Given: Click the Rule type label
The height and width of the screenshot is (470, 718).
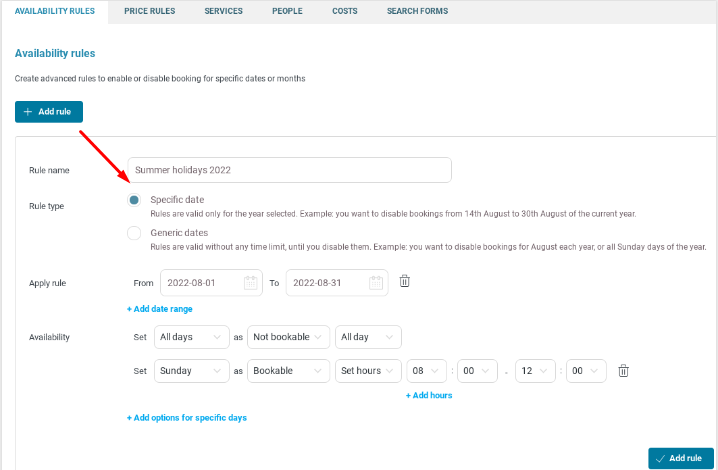Looking at the screenshot, I should [47, 206].
